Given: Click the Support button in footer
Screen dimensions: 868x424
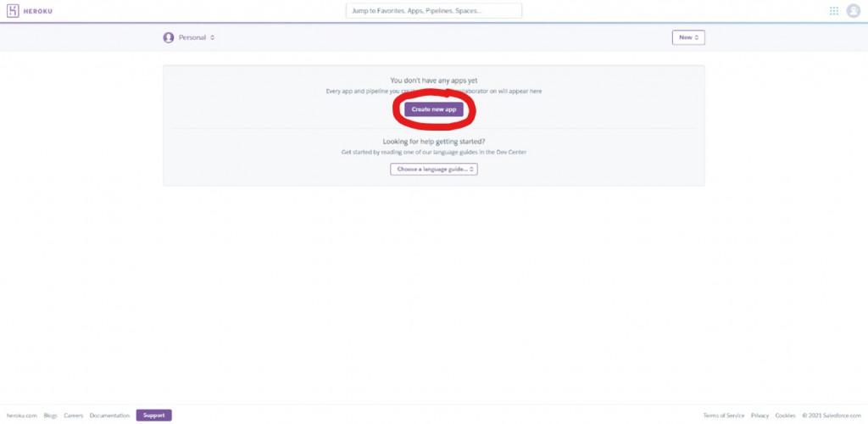Looking at the screenshot, I should point(154,416).
